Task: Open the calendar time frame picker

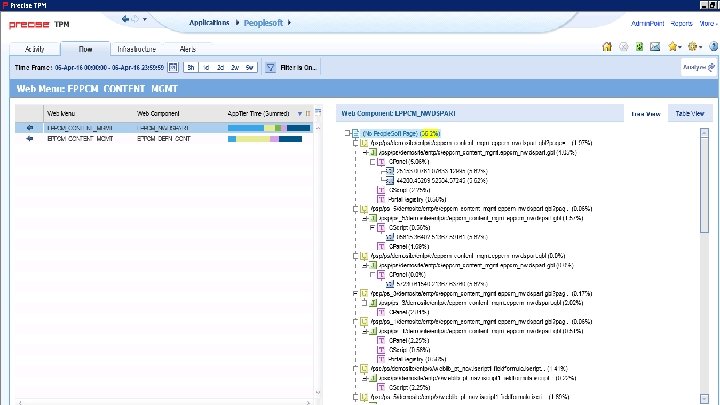Action: click(x=173, y=68)
